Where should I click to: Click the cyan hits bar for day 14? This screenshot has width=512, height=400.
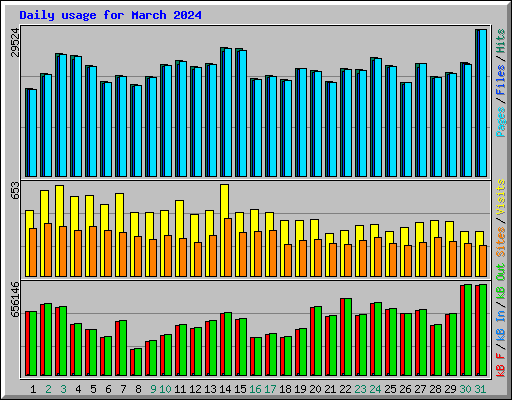(x=228, y=112)
